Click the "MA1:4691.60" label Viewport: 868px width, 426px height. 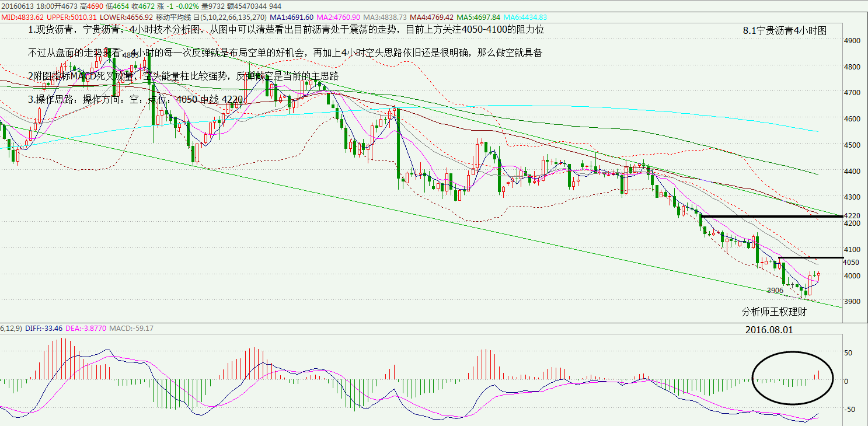pos(292,18)
